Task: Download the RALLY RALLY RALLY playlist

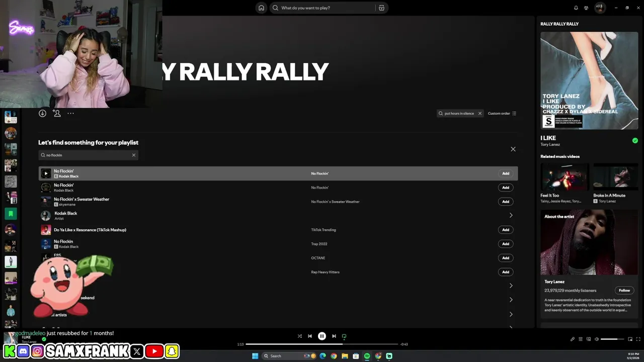Action: point(42,113)
